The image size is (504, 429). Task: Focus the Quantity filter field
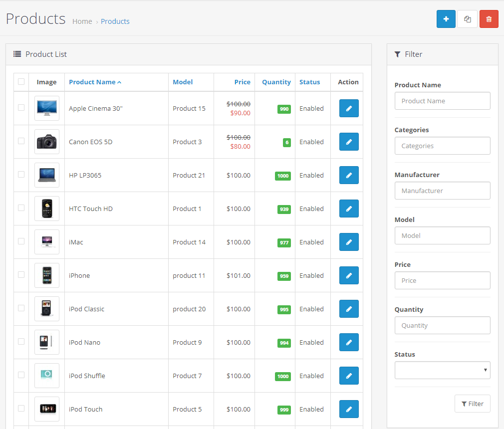point(442,326)
